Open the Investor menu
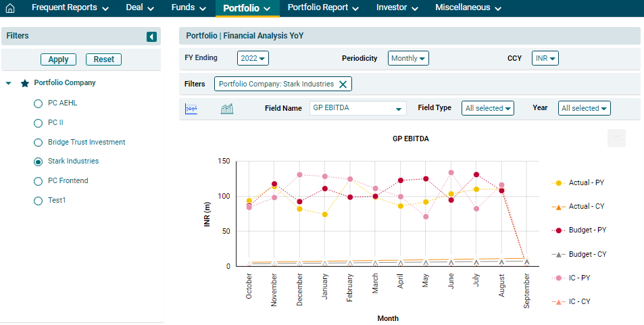Viewport: 644px width, 325px height. coord(396,8)
